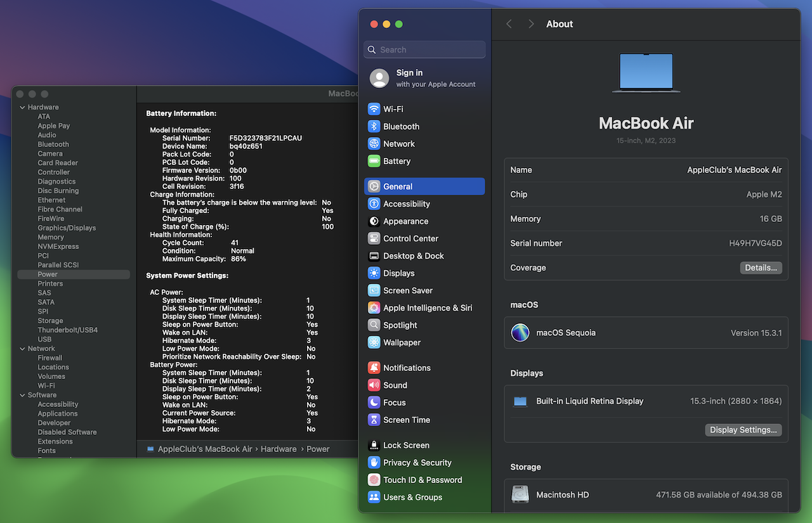This screenshot has width=812, height=523.
Task: Select Bluetooth in System Information hardware list
Action: pyautogui.click(x=53, y=145)
